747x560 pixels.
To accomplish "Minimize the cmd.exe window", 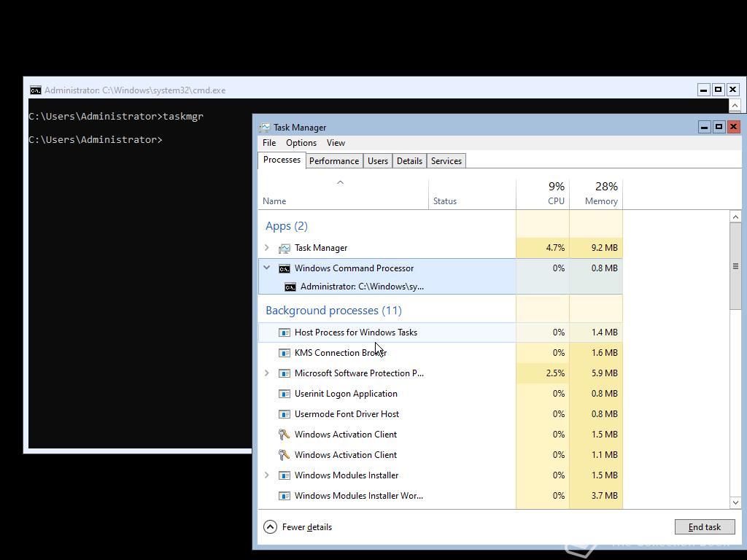I will coord(704,90).
